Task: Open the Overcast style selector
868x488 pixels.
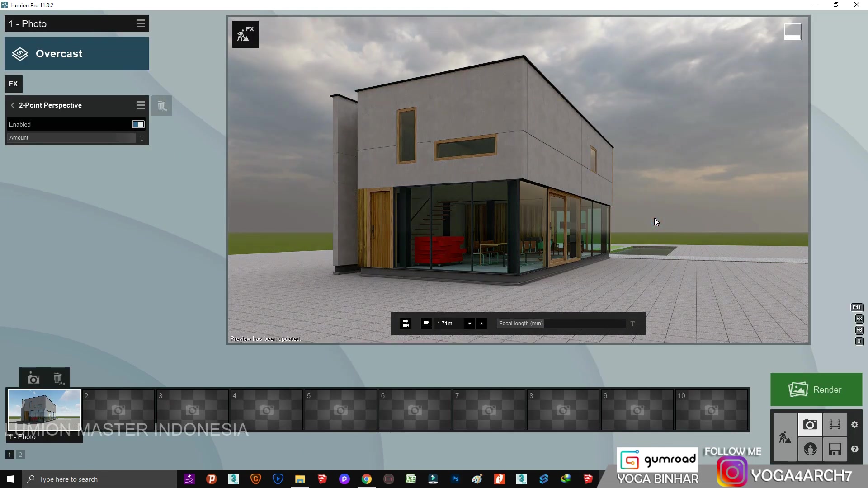Action: click(77, 54)
